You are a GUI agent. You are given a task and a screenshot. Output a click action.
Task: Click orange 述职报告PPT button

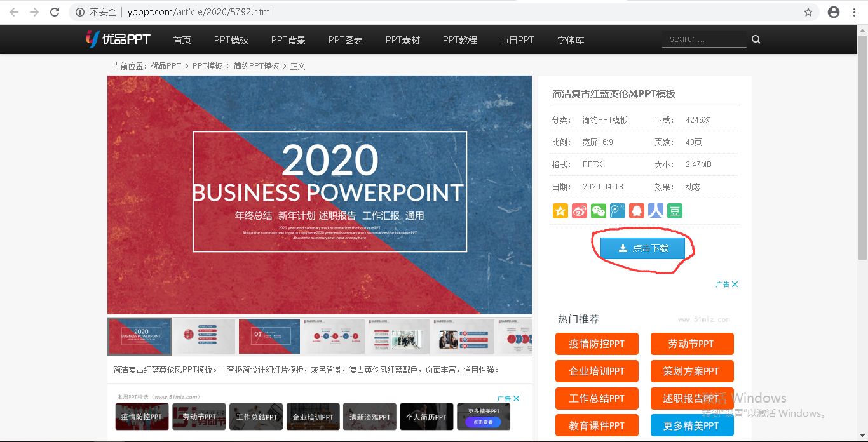(x=692, y=398)
